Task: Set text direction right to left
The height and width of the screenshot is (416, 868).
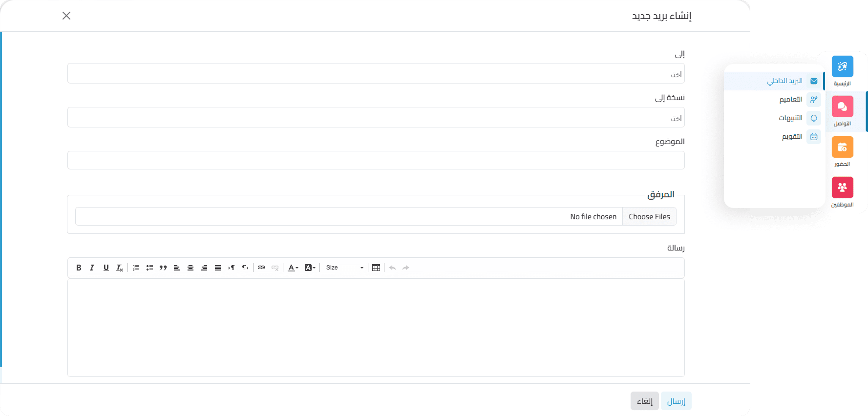Action: pos(245,268)
